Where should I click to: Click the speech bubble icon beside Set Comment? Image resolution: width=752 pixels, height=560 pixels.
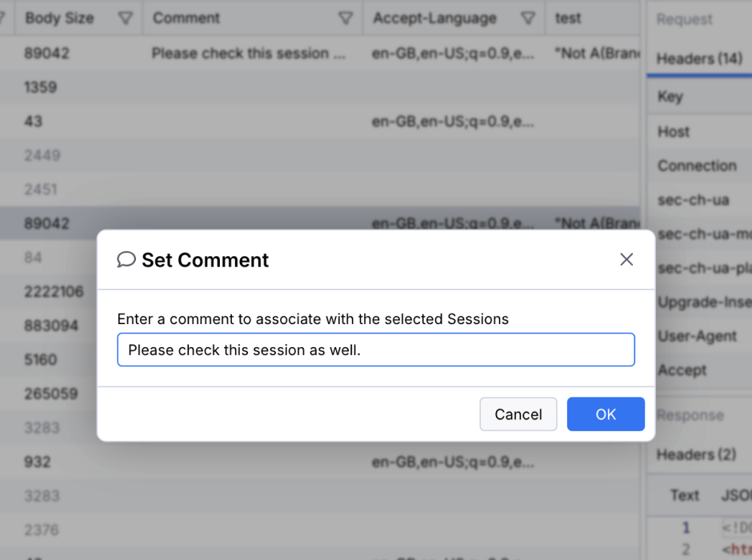click(x=126, y=259)
